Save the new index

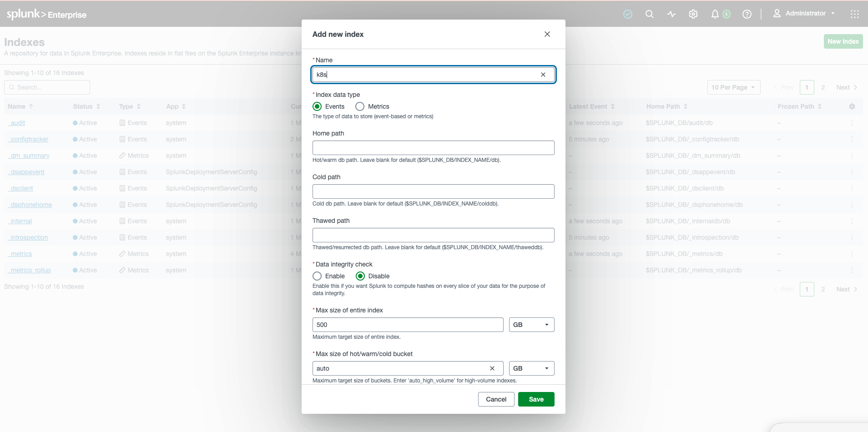coord(536,399)
